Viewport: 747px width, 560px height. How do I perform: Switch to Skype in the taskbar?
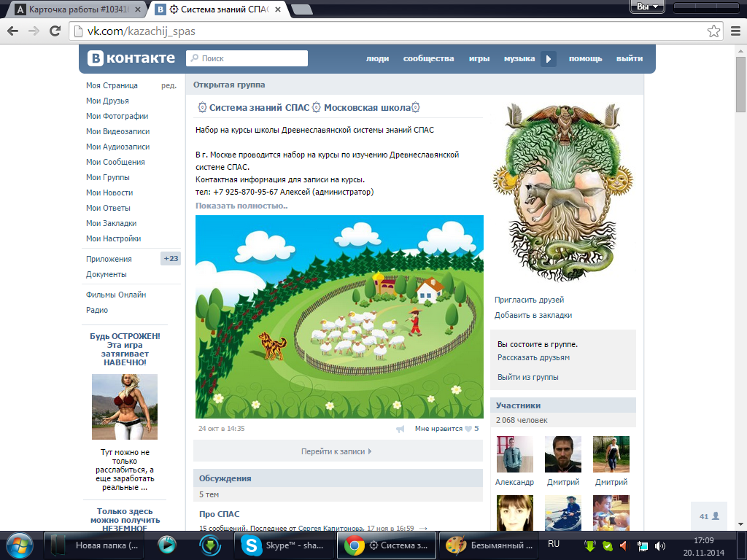point(284,545)
